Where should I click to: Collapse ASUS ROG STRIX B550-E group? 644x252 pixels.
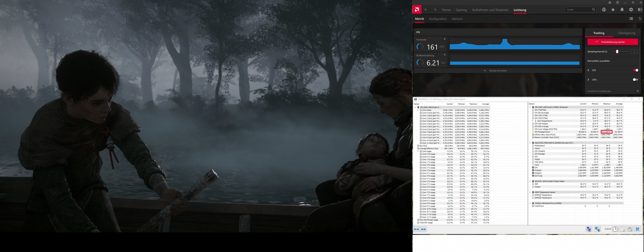(x=530, y=143)
